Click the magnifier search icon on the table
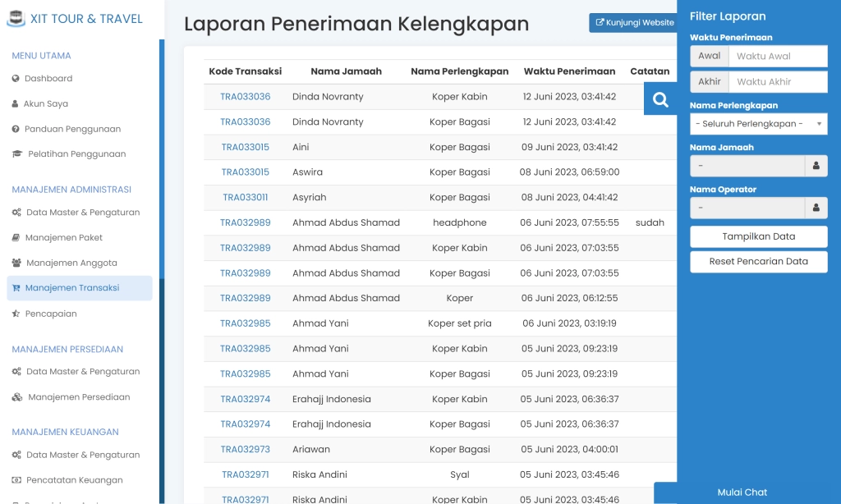 [660, 99]
